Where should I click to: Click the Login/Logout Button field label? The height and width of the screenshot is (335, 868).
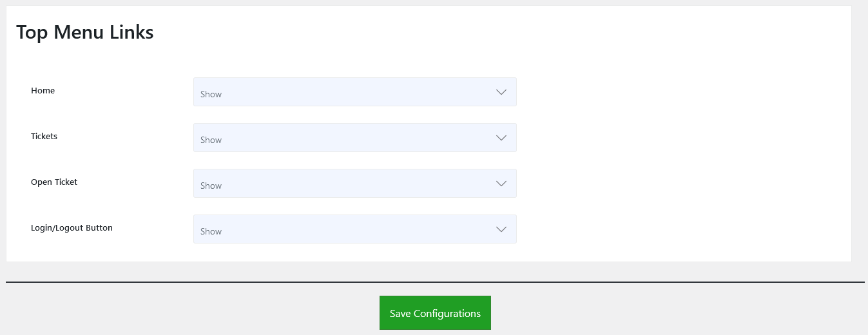(72, 228)
